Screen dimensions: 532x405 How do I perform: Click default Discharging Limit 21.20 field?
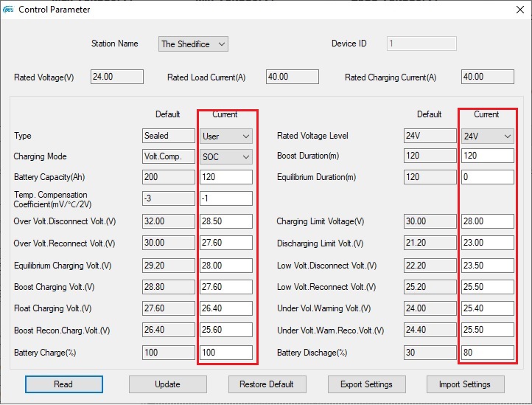[x=430, y=243]
